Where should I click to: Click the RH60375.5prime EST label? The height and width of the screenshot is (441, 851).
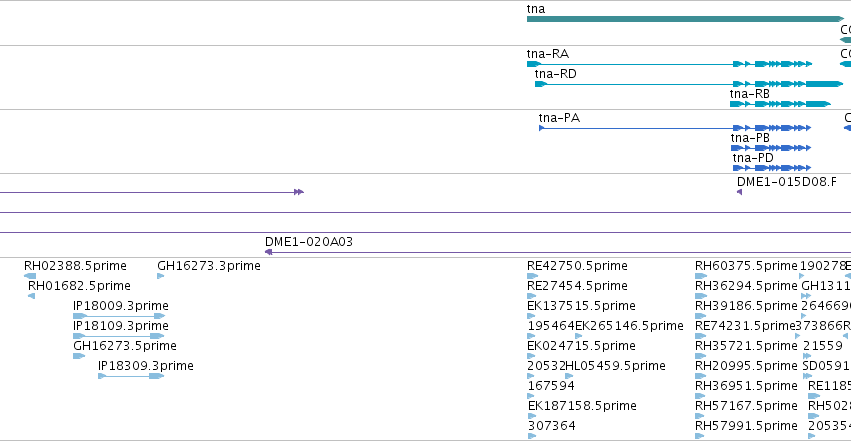[x=746, y=266]
